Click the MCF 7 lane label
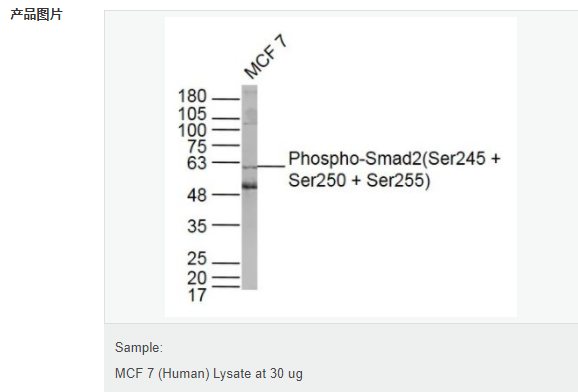The height and width of the screenshot is (392, 578). pyautogui.click(x=266, y=56)
